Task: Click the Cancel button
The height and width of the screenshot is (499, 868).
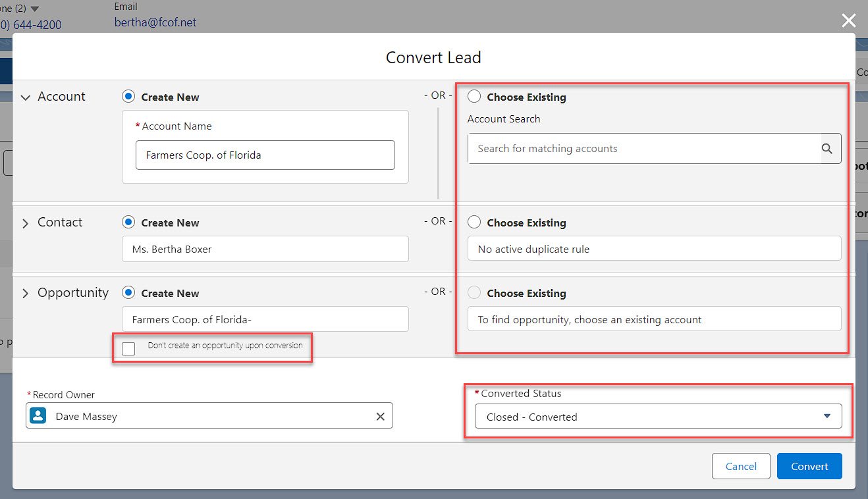Action: 741,466
